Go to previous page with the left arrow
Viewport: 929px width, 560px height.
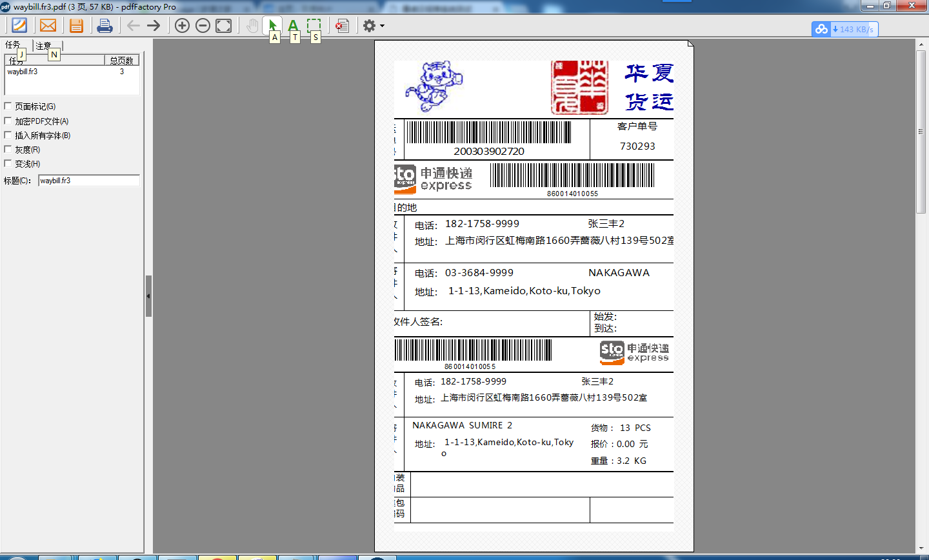tap(133, 26)
